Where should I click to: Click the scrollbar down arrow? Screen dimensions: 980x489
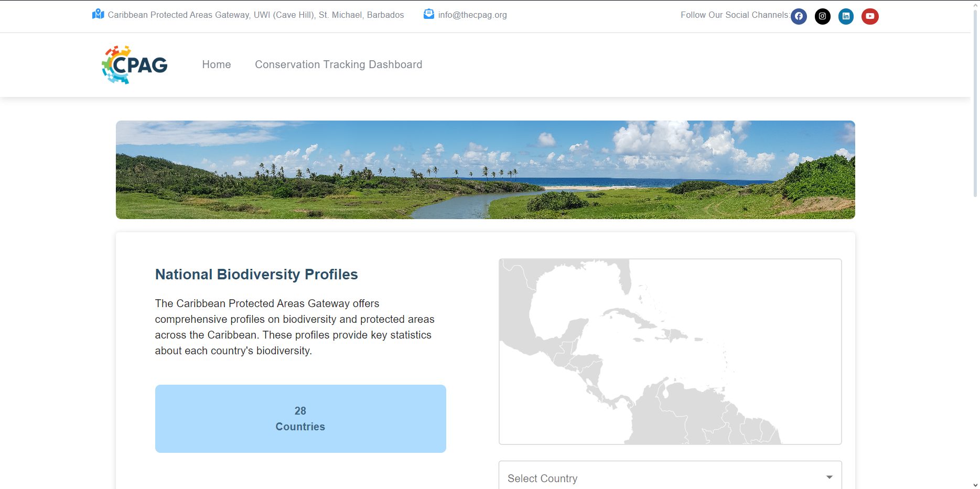(x=975, y=485)
